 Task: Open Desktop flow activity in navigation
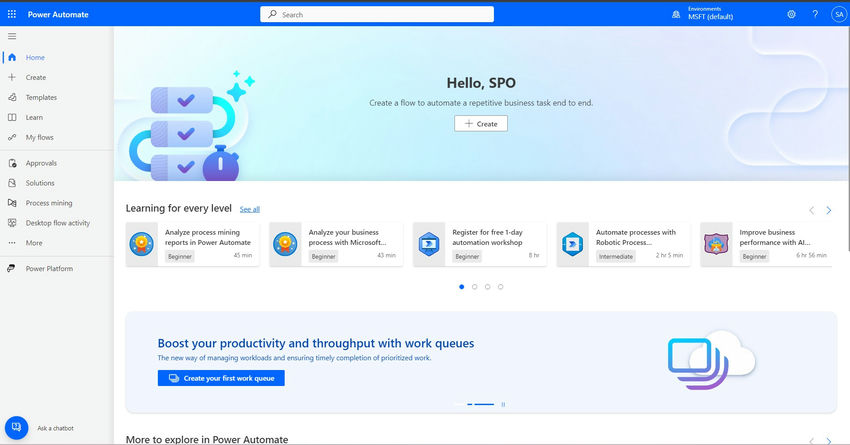57,223
